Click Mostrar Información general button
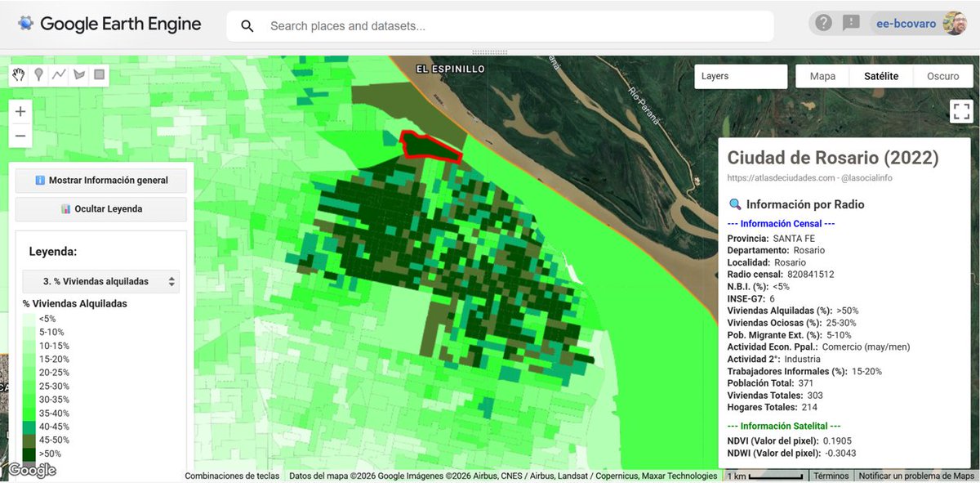 (101, 181)
